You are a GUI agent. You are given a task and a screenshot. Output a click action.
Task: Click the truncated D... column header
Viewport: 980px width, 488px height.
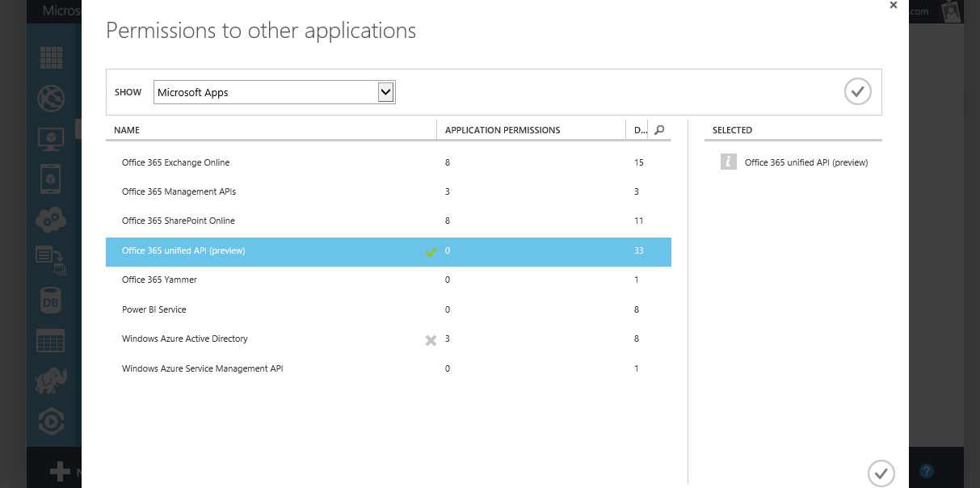tap(640, 130)
